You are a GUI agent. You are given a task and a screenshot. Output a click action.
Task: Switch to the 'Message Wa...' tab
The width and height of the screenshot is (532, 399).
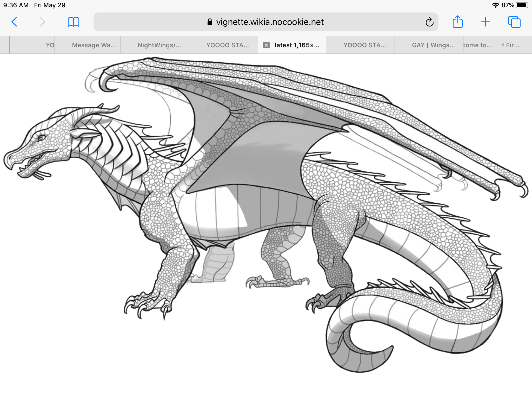click(x=94, y=45)
